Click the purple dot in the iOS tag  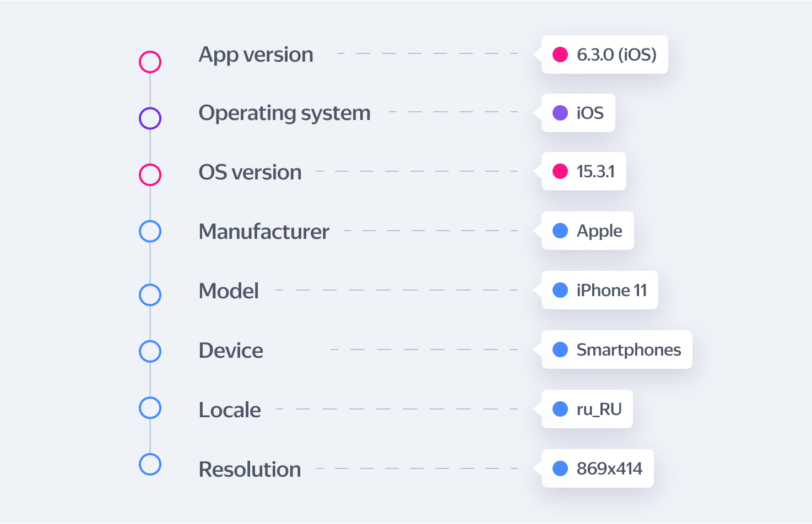point(560,113)
